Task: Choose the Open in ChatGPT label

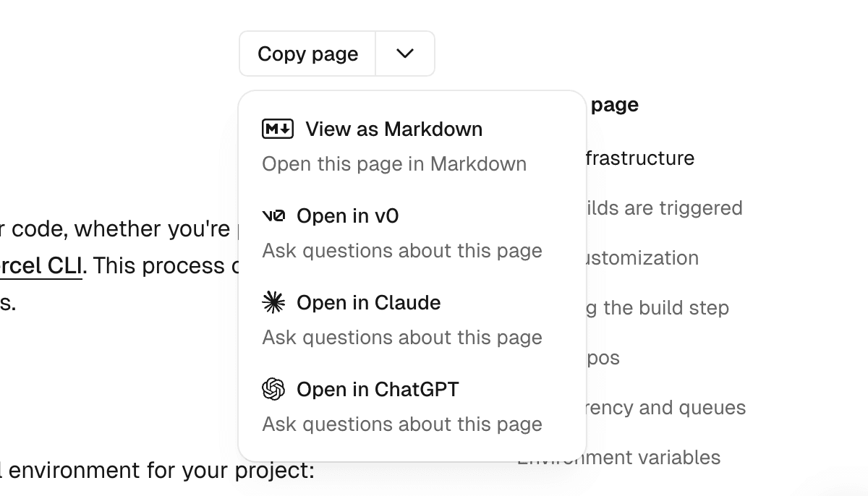Action: (x=378, y=389)
